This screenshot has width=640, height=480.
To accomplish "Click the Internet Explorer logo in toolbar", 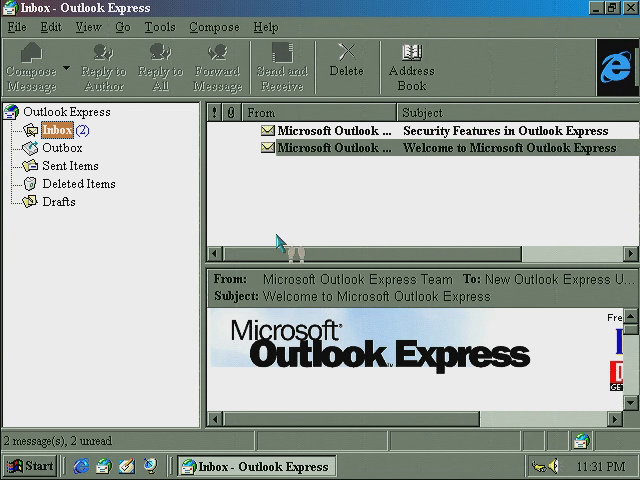I will coord(616,68).
